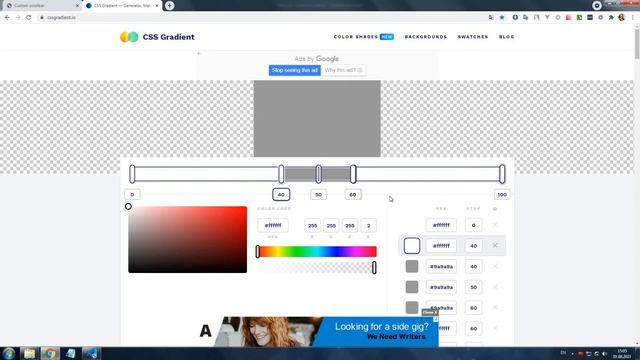Click the cssgradient.io address bar
The image size is (640, 360).
(x=261, y=18)
